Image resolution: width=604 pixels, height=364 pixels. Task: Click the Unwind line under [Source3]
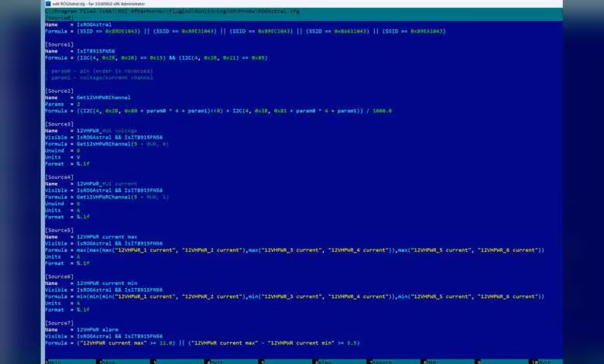[63, 150]
